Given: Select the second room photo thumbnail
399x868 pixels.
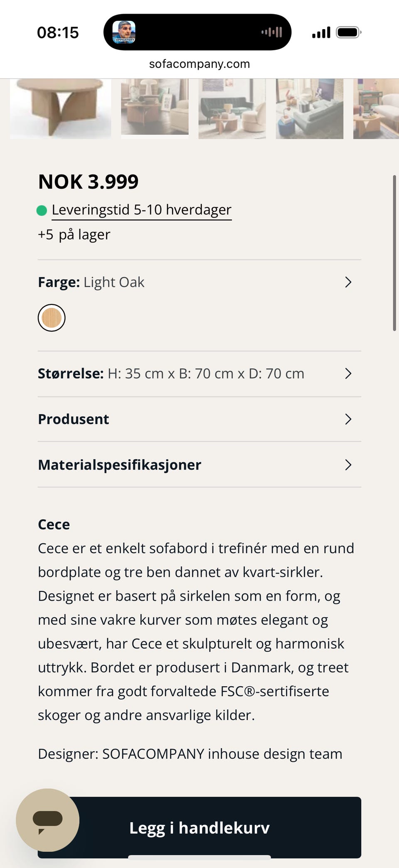Looking at the screenshot, I should click(x=155, y=107).
